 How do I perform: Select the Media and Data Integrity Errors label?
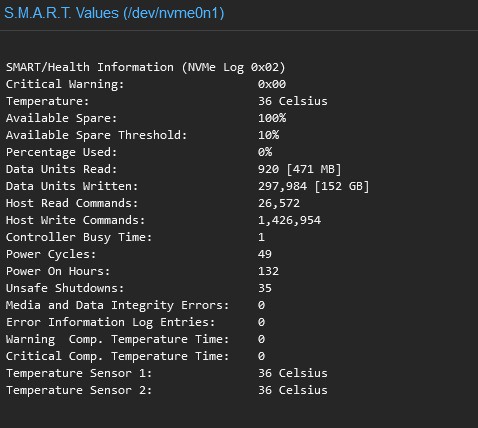coord(118,305)
